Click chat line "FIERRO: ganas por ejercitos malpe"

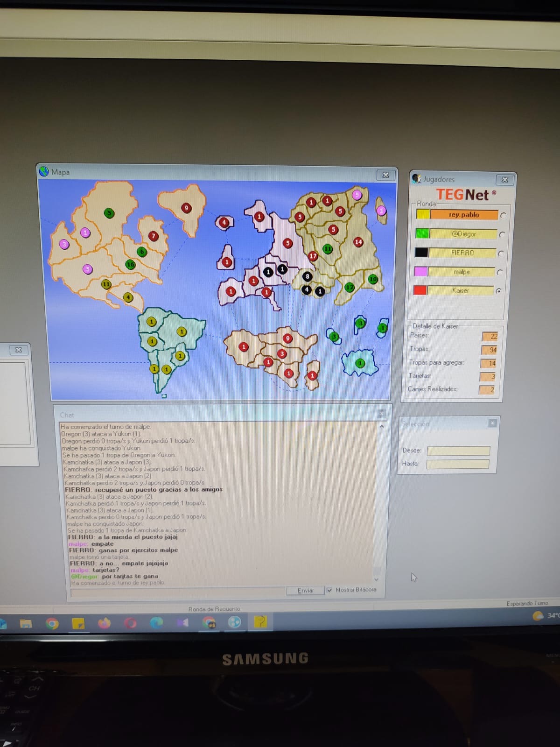point(124,550)
